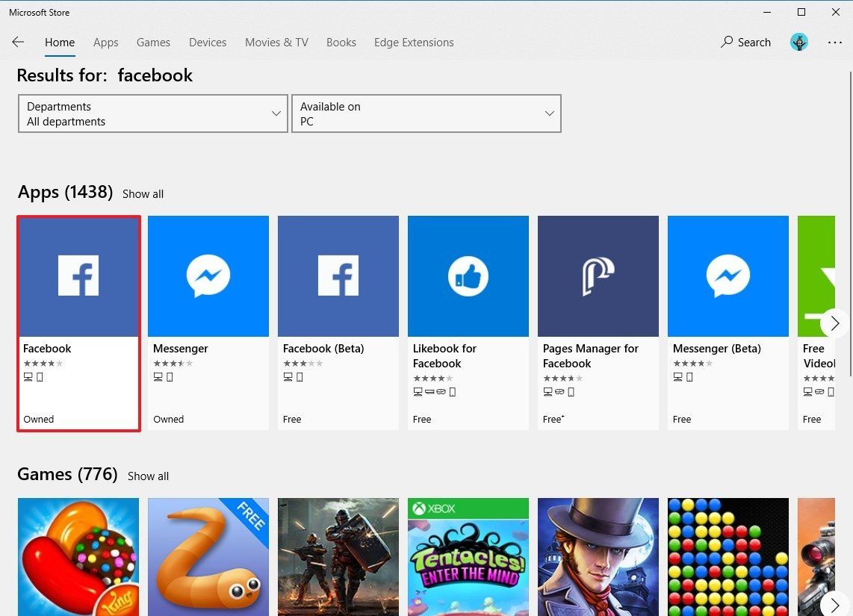Open your account profile avatar
The image size is (853, 616).
coord(798,42)
